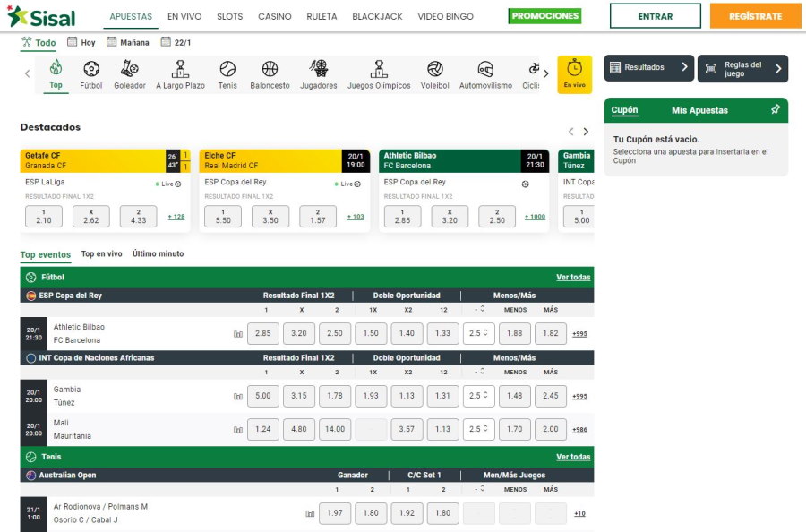Filter events by 22/1 date
The width and height of the screenshot is (806, 532).
[176, 42]
